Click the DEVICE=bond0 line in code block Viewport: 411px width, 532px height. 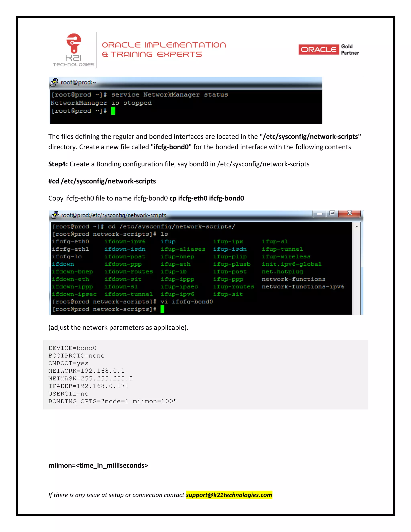coord(72,348)
